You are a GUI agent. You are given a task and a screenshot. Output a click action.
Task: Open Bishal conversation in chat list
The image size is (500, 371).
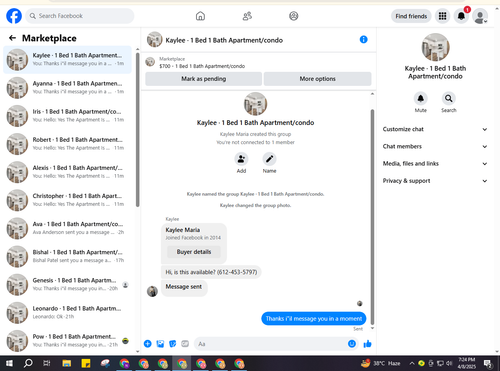[x=67, y=256]
